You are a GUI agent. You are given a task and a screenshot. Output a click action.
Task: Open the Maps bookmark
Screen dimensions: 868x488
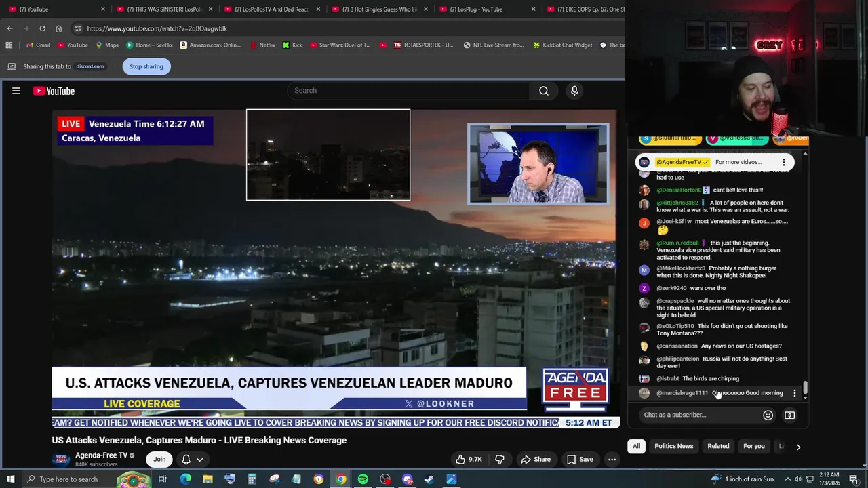point(107,45)
